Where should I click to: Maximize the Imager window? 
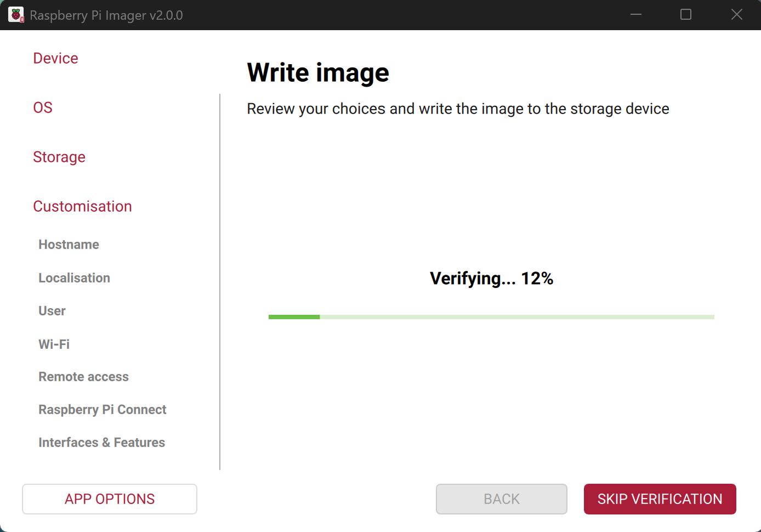pyautogui.click(x=686, y=15)
